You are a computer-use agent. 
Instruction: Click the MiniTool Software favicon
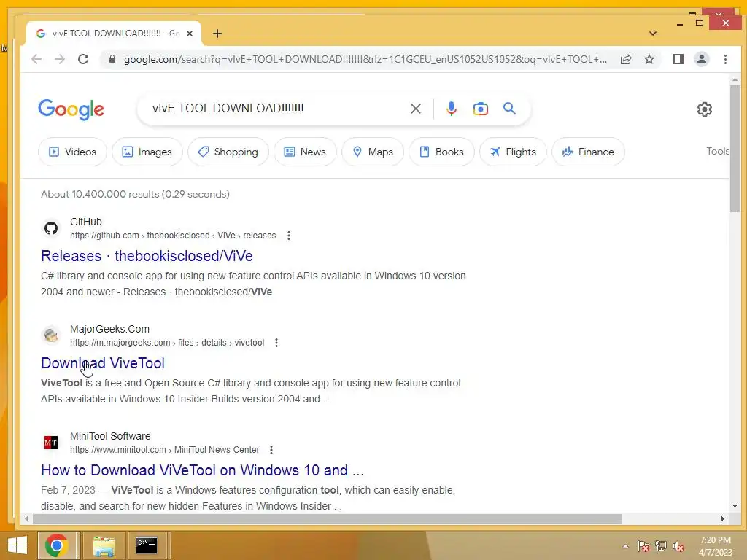51,443
